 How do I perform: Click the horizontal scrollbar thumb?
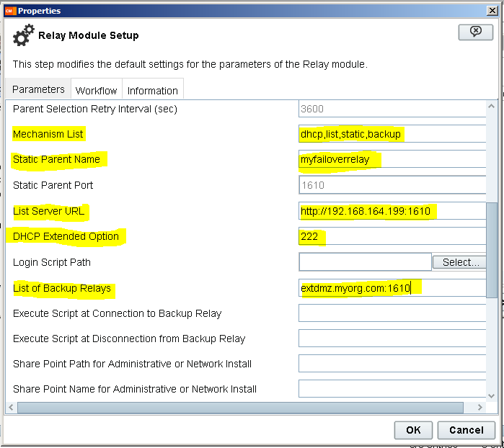[240, 408]
